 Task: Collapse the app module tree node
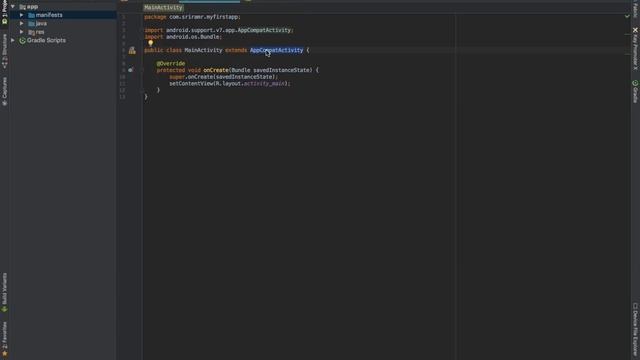coord(13,7)
